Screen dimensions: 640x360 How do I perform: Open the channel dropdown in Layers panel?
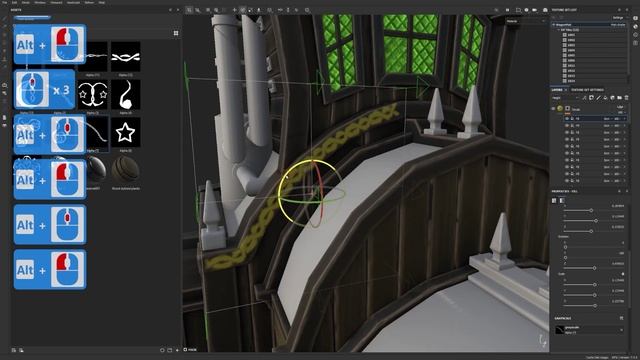click(x=565, y=98)
